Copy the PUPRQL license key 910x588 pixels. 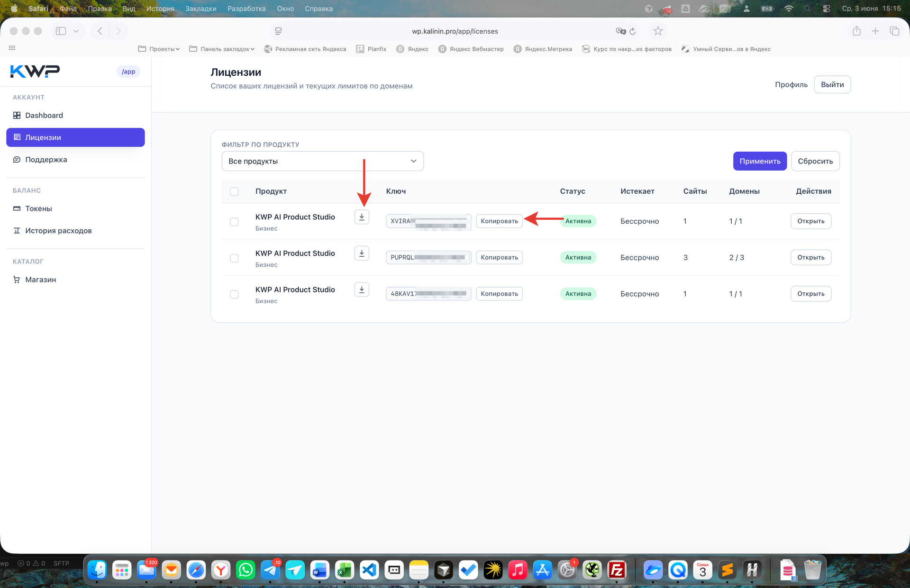(x=499, y=257)
